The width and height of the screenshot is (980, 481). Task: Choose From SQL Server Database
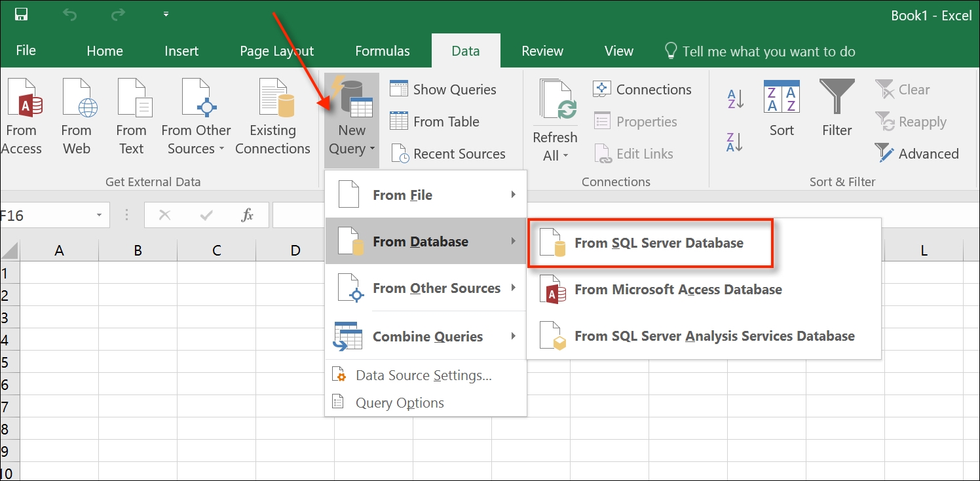[650, 242]
